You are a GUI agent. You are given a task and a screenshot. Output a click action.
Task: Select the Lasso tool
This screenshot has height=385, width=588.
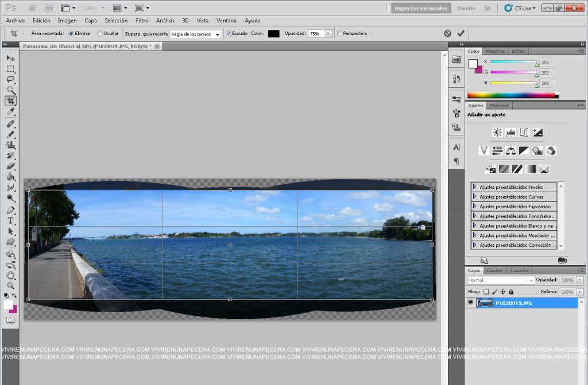pos(10,79)
